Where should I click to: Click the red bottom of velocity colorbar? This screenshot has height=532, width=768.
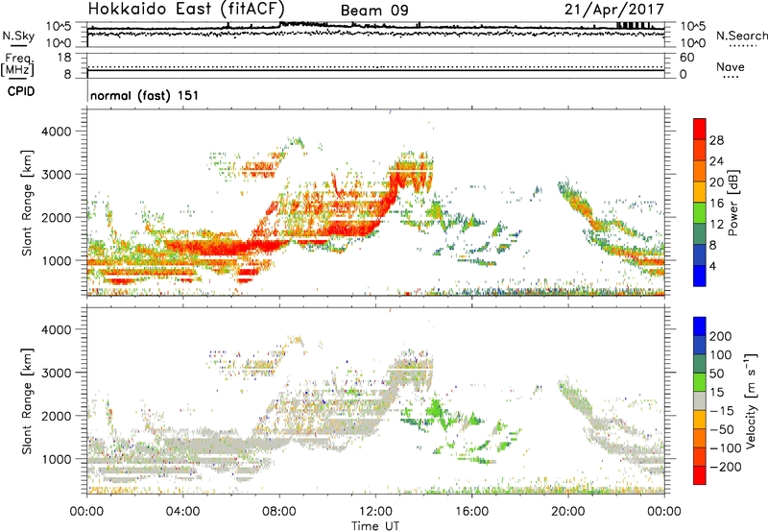pyautogui.click(x=700, y=475)
